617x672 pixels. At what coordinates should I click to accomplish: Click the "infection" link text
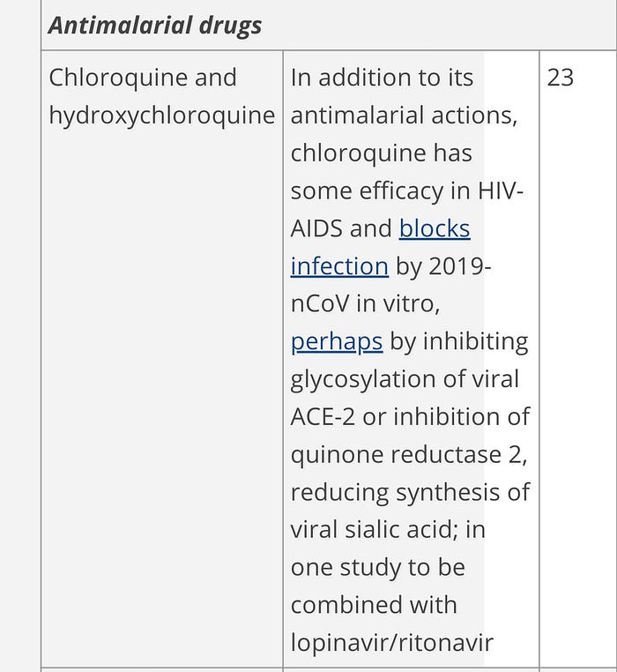pyautogui.click(x=339, y=266)
